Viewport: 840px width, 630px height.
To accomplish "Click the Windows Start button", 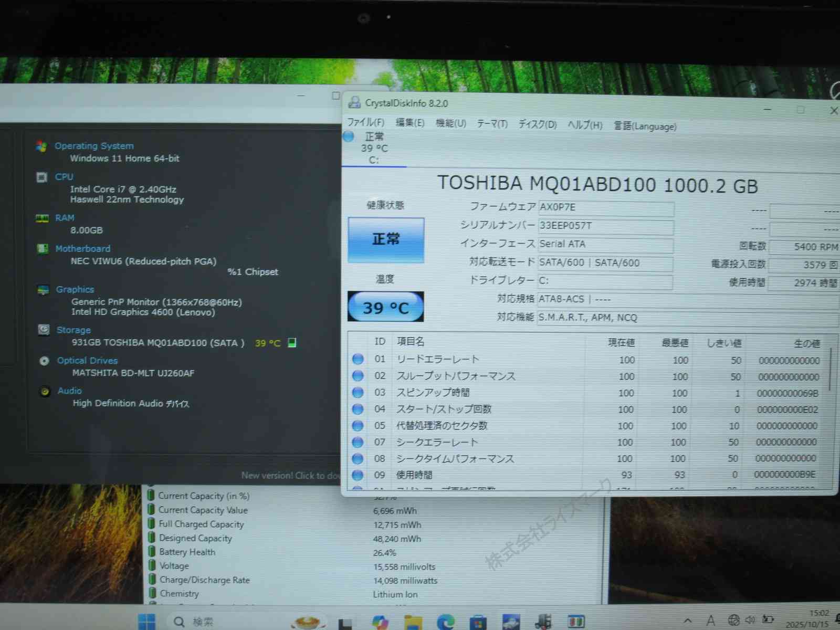I will pos(146,622).
